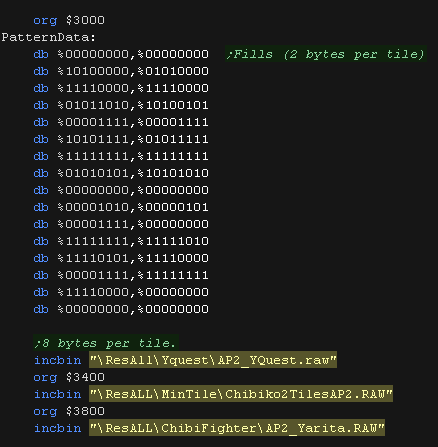Click the org $3800 directive

point(69,411)
